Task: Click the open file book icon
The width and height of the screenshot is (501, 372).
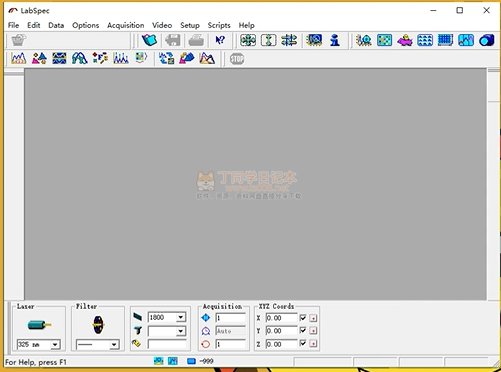Action: tap(149, 40)
